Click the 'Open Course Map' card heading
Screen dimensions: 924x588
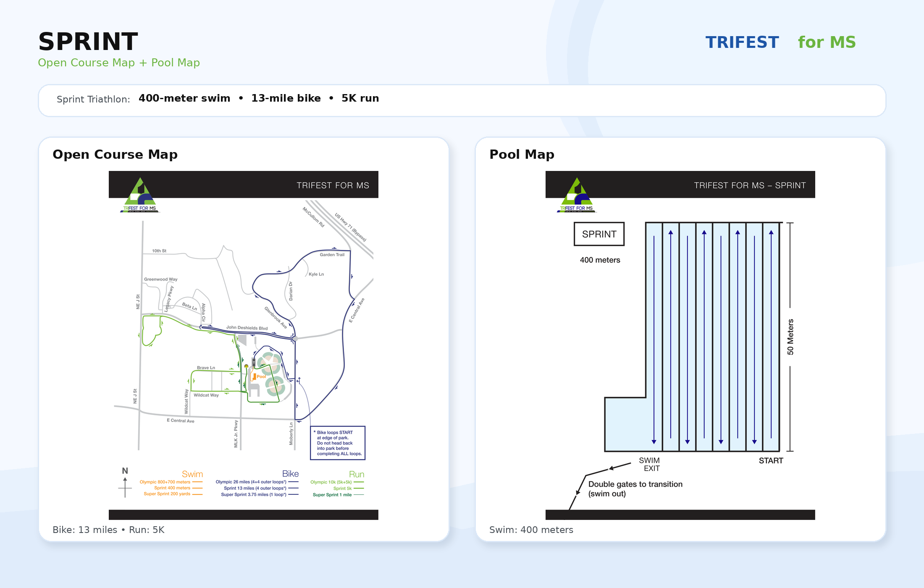click(x=115, y=155)
